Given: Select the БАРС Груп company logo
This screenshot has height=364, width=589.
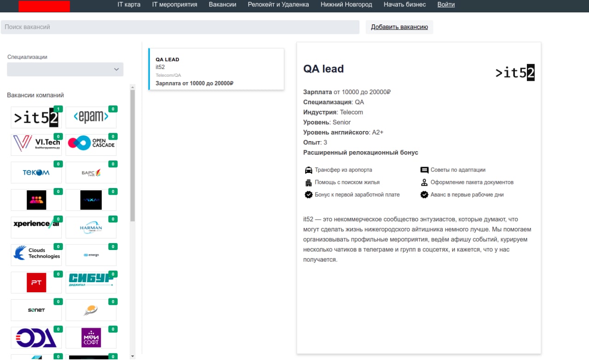Looking at the screenshot, I should [x=91, y=172].
